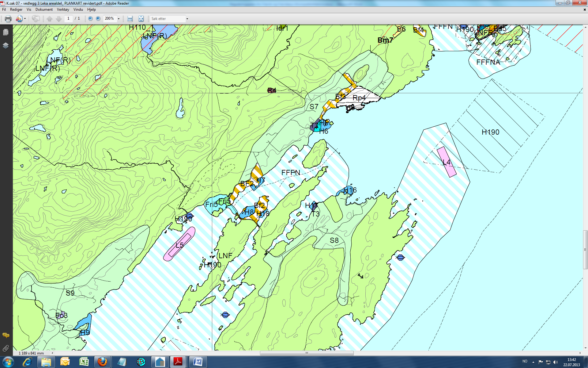Click the 200% zoom value box
Image resolution: width=588 pixels, height=368 pixels.
pos(110,18)
